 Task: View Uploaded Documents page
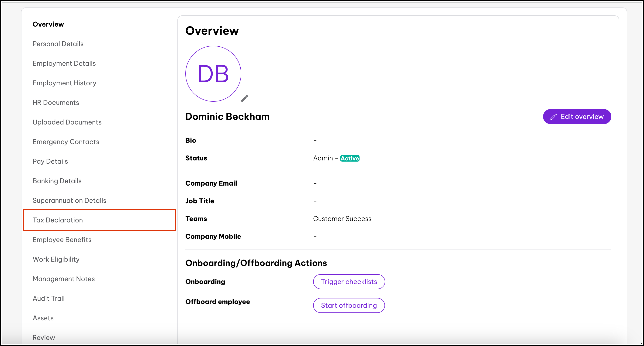click(67, 122)
